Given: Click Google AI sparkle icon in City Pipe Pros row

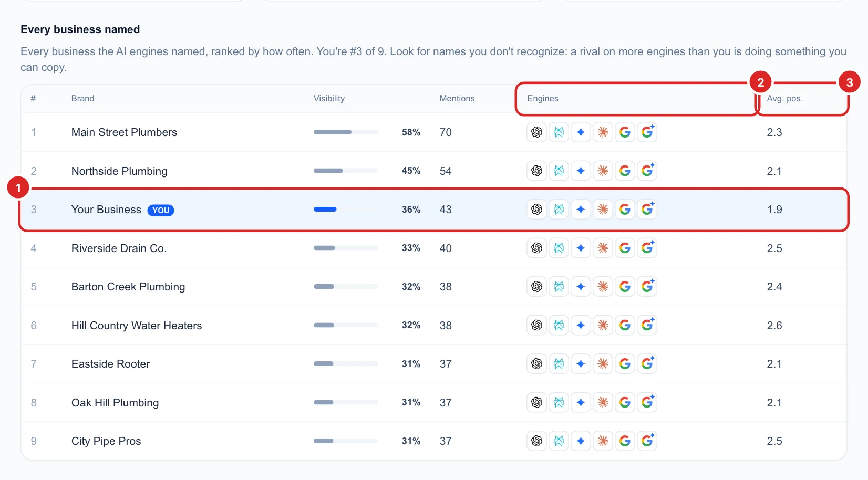Looking at the screenshot, I should [647, 441].
